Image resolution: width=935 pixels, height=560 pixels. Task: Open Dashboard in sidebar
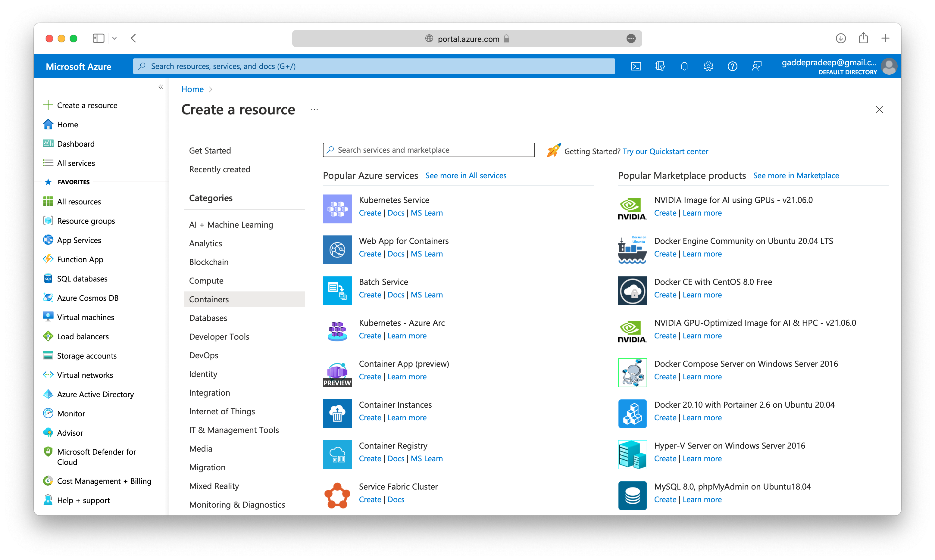coord(76,143)
